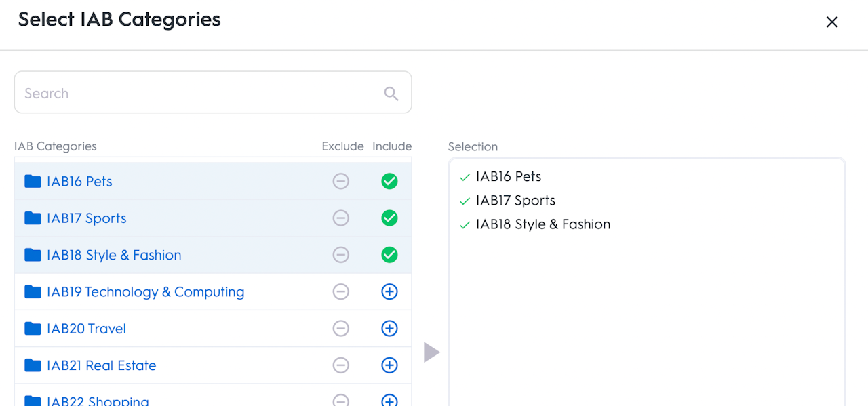Deselect IAB18 Style & Fashion include checkmark
868x406 pixels.
[x=389, y=255]
